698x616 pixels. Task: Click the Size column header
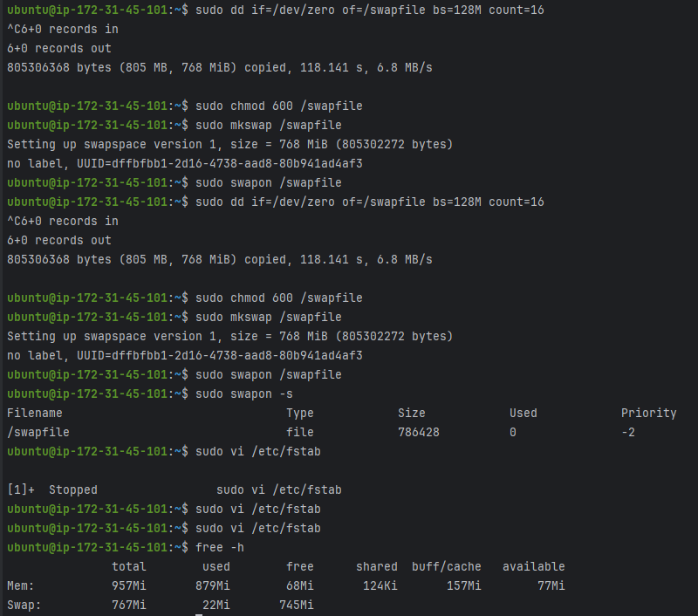[411, 413]
